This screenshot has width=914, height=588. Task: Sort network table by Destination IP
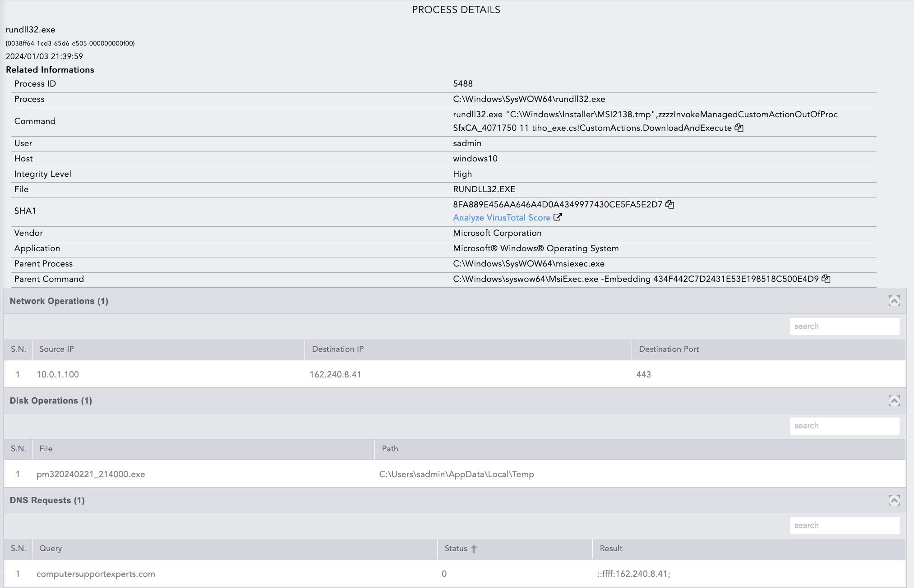pyautogui.click(x=337, y=349)
